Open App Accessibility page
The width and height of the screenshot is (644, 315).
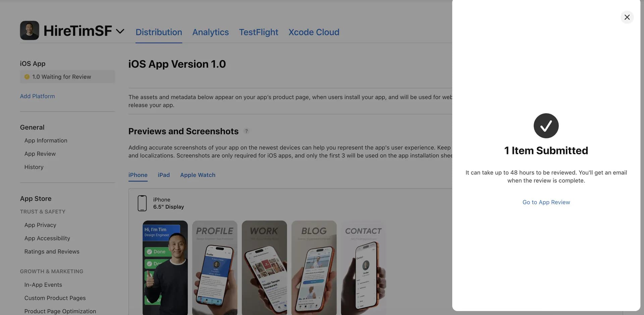[47, 238]
